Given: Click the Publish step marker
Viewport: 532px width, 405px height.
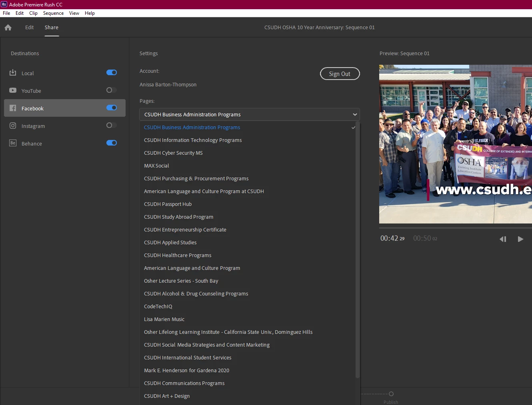Looking at the screenshot, I should click(x=391, y=394).
